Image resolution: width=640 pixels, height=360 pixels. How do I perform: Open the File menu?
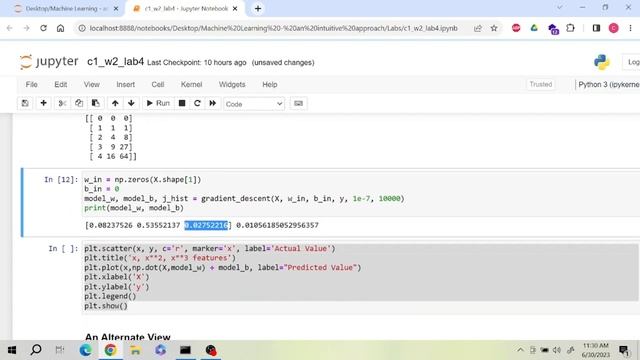coord(31,84)
